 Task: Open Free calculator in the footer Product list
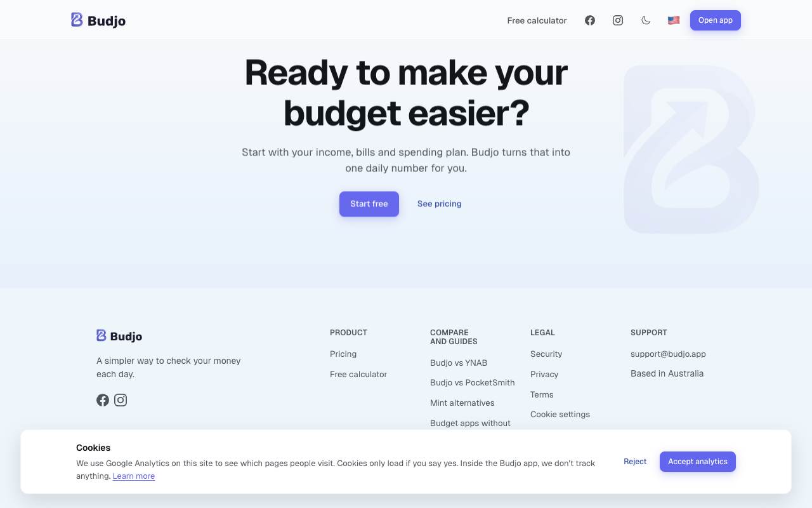[358, 375]
